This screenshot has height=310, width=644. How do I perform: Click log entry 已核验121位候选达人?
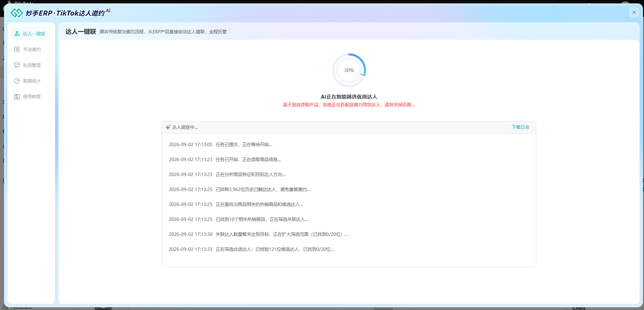tap(275, 249)
